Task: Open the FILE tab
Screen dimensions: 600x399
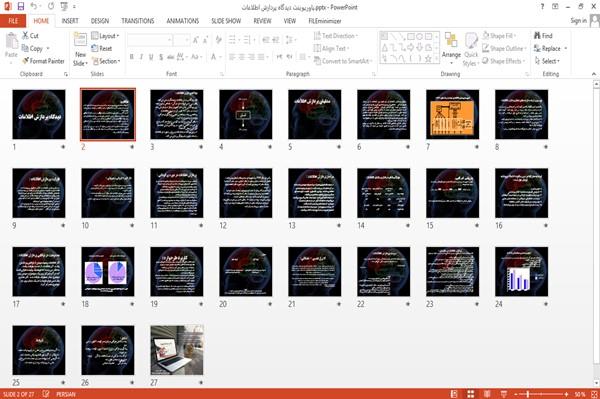Action: click(x=13, y=21)
